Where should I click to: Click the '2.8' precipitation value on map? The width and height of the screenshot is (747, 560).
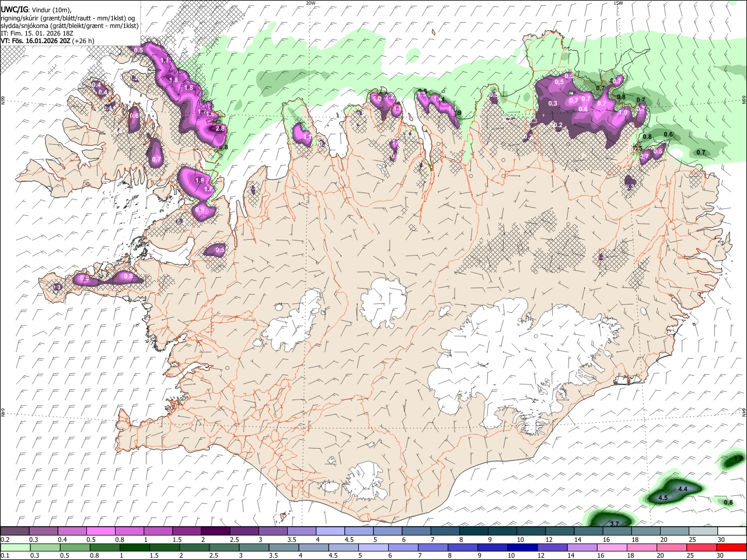pyautogui.click(x=220, y=128)
